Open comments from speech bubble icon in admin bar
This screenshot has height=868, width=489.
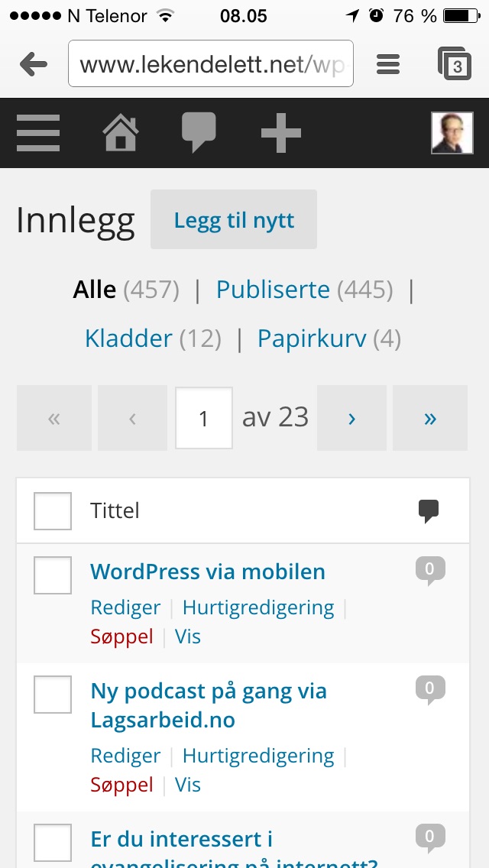coord(199,132)
